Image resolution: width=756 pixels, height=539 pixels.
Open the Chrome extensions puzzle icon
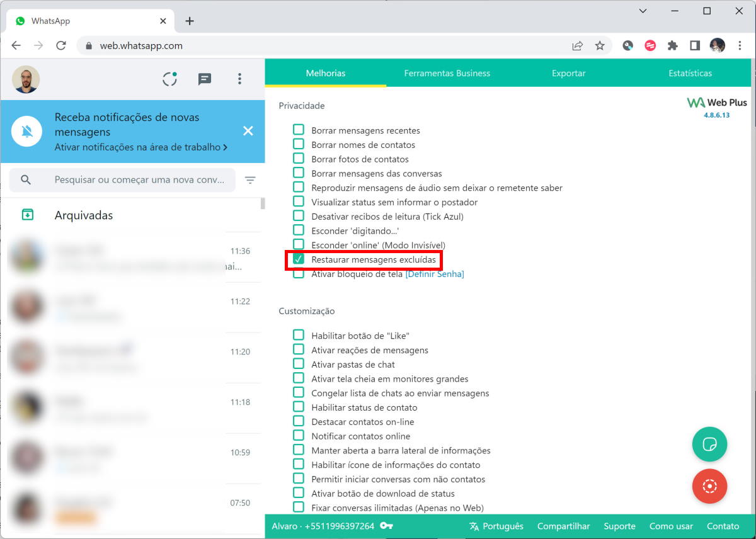[x=672, y=45]
